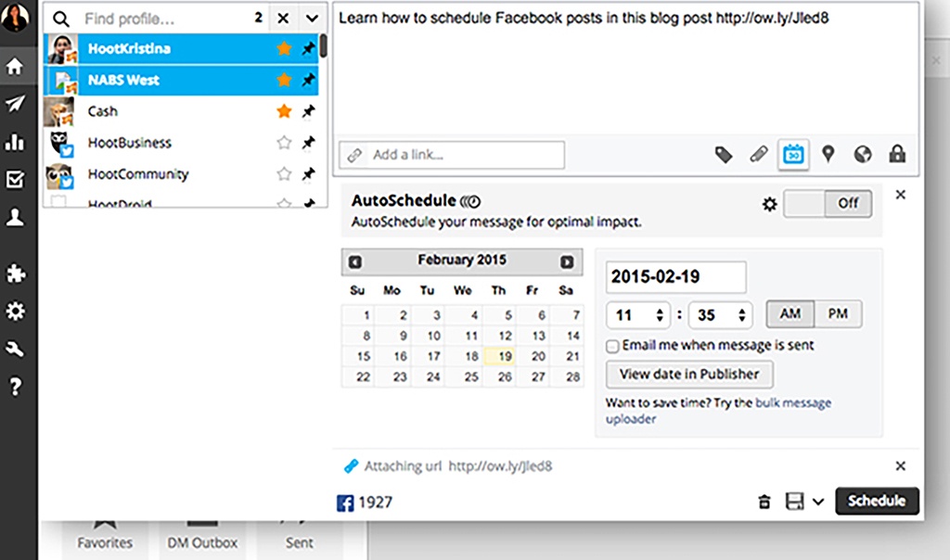
Task: Click the paperclip attach media icon
Action: point(759,155)
